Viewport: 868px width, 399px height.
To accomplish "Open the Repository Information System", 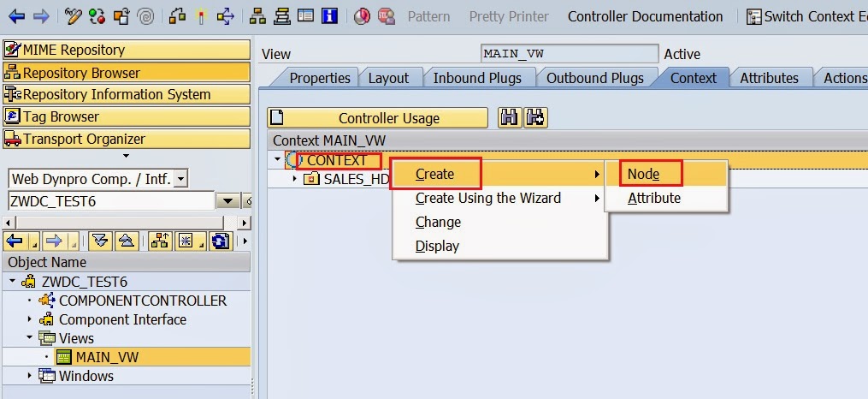I will tap(127, 94).
